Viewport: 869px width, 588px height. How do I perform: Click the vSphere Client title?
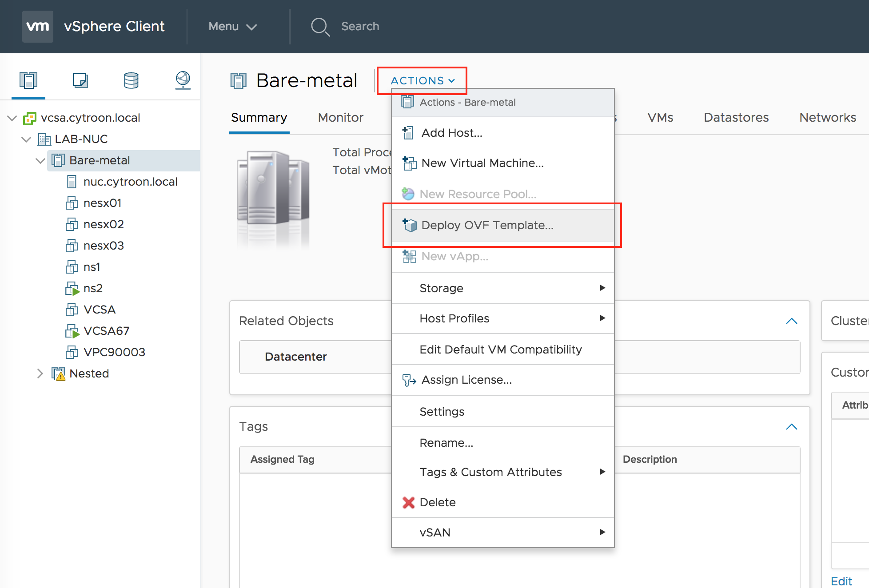pyautogui.click(x=114, y=27)
